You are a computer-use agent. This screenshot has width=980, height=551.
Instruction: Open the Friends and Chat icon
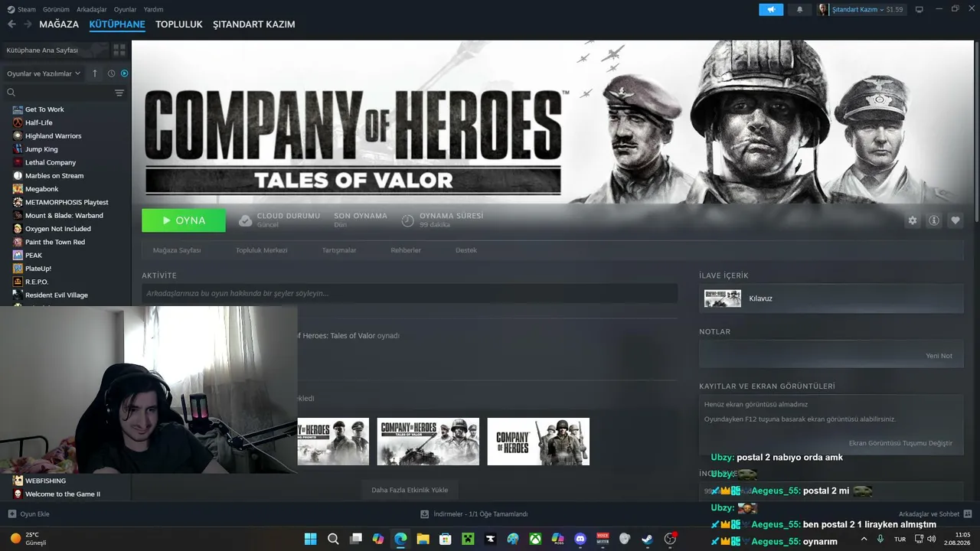(967, 514)
